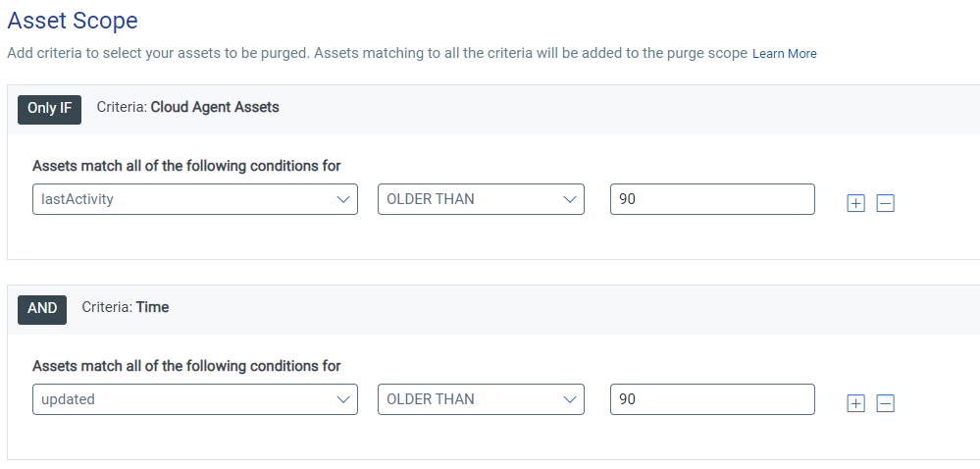This screenshot has height=469, width=980.
Task: Click chevron of OLDER THAN in Cloud Agent section
Action: click(569, 199)
